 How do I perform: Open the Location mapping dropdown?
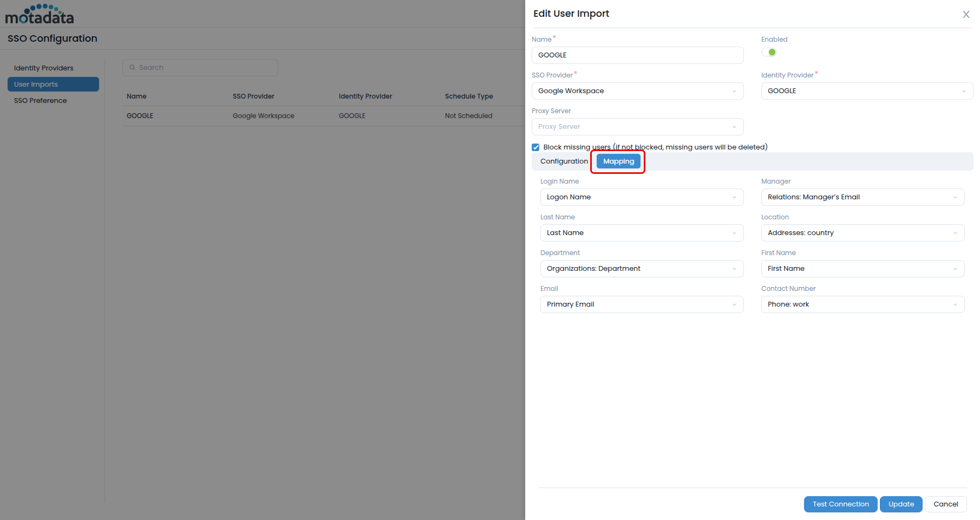click(x=862, y=233)
